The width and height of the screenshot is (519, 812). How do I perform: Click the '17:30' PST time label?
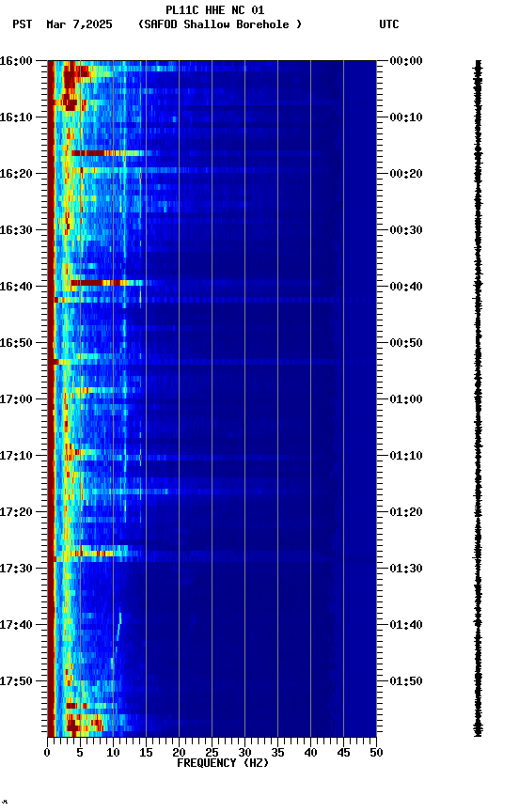pos(16,569)
